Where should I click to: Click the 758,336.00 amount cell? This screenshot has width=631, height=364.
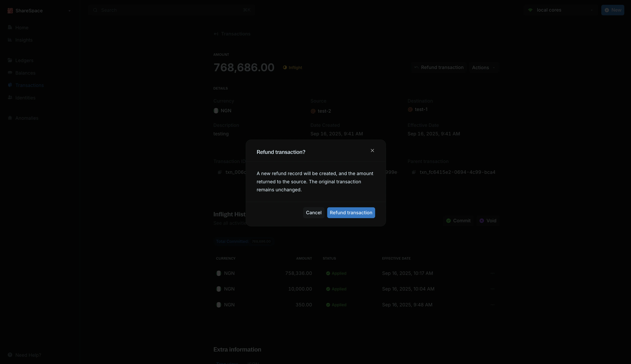click(299, 273)
